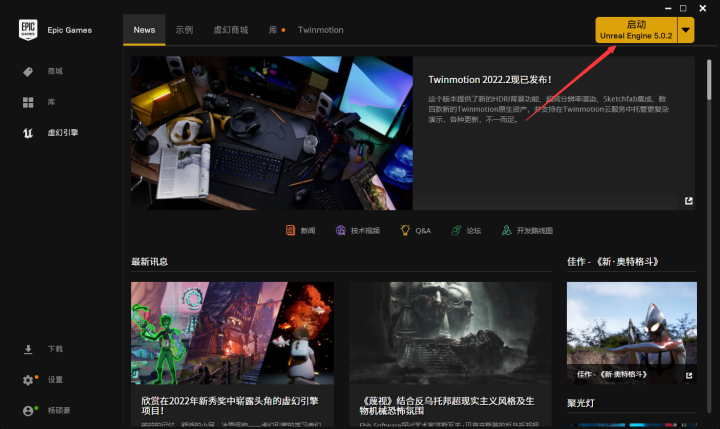Open external link icon on Twinmotion banner

click(688, 201)
